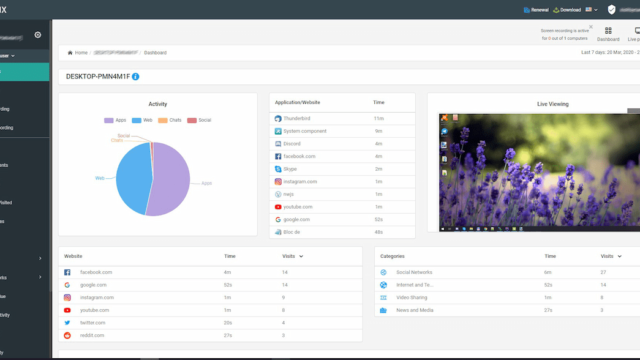This screenshot has width=640, height=360.
Task: Click the reddit.com icon in website table
Action: (x=67, y=336)
